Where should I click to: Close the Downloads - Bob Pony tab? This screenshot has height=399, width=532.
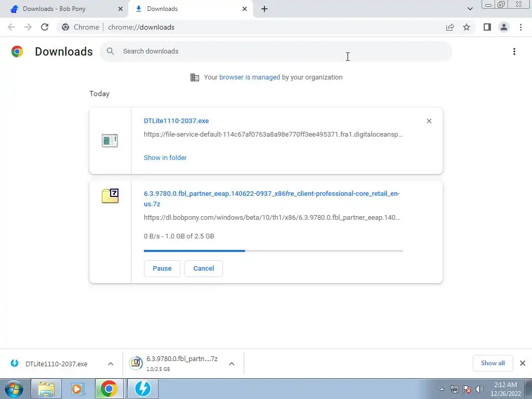[121, 9]
